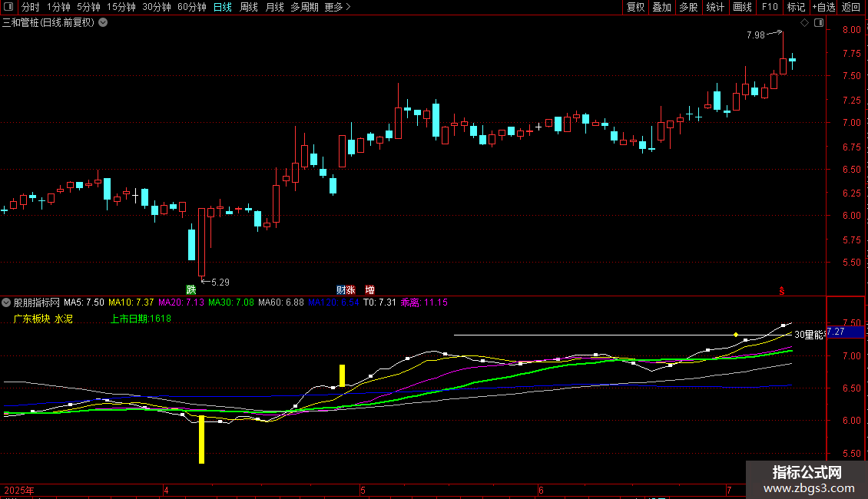Click 返回 to go back
Viewport: 868px width, 499px height.
851,7
